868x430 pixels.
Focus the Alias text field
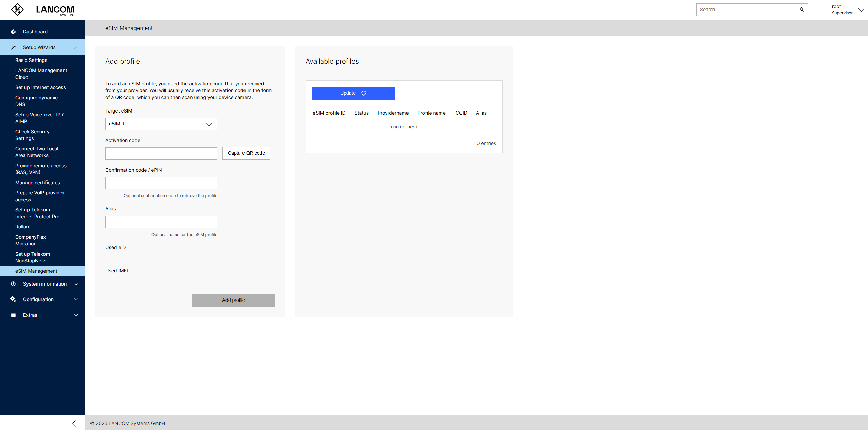click(161, 222)
